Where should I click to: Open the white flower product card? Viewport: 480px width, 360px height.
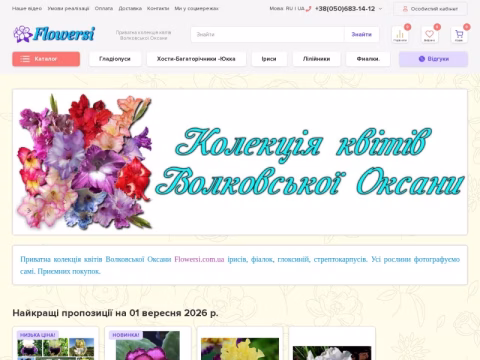(332, 343)
